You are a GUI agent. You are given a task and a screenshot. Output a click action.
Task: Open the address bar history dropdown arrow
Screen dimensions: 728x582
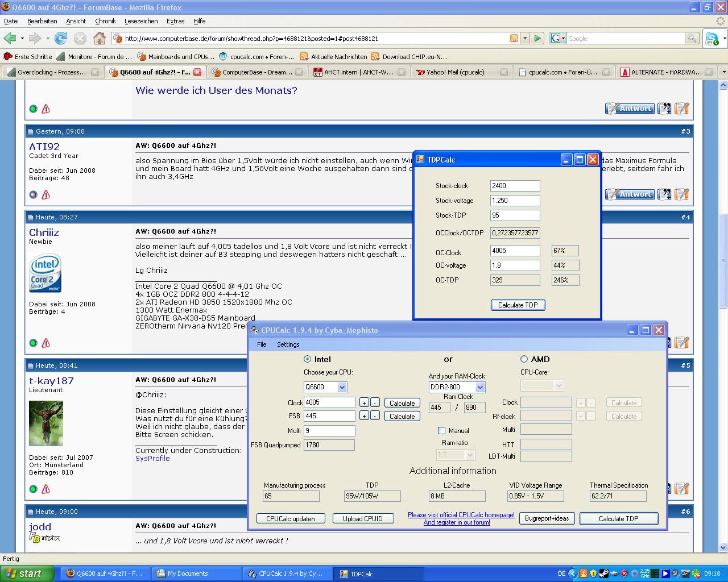tap(526, 38)
